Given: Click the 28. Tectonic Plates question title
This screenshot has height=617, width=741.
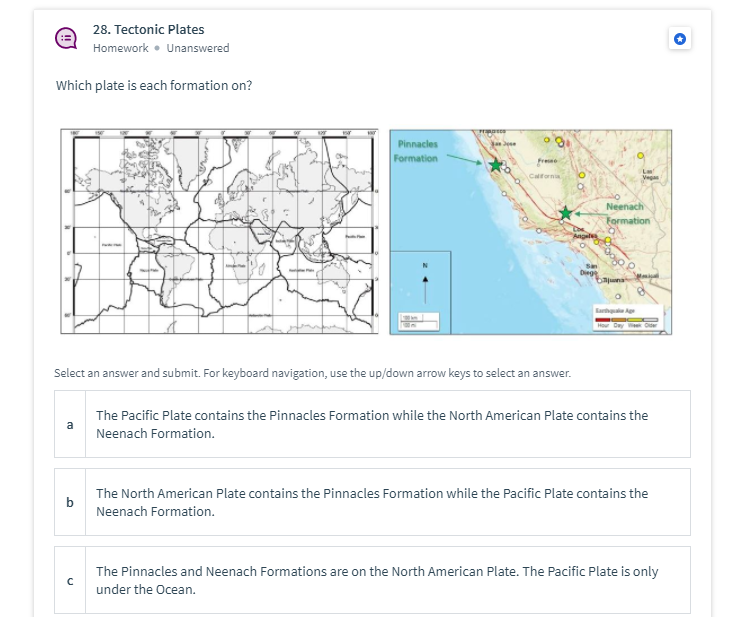Looking at the screenshot, I should pos(148,29).
